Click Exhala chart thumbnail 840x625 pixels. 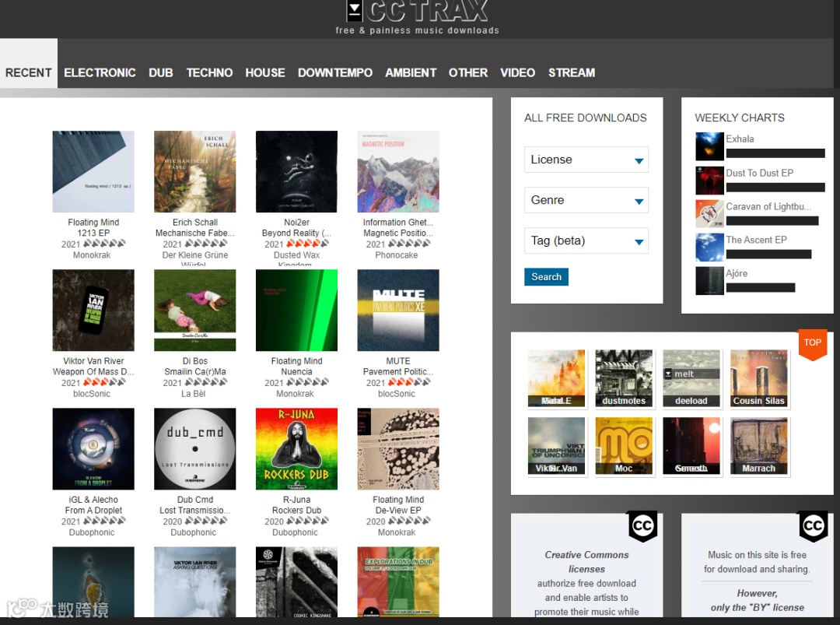pos(710,146)
